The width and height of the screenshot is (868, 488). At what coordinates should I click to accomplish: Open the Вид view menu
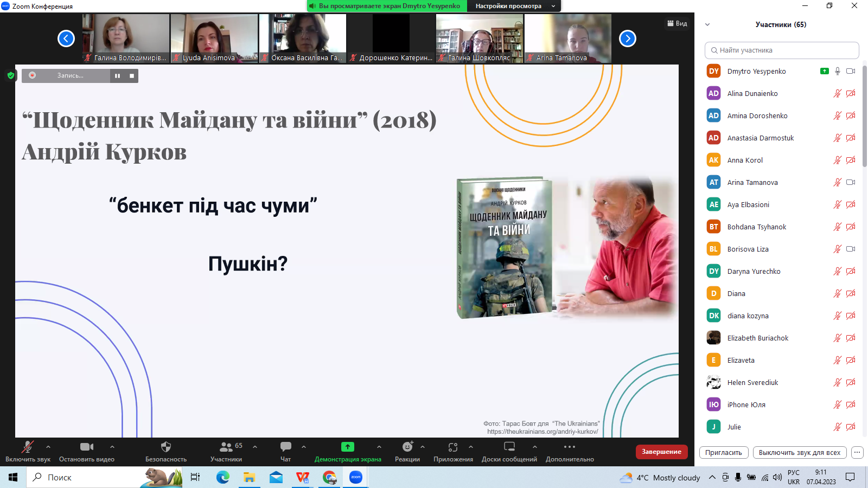[x=677, y=23]
